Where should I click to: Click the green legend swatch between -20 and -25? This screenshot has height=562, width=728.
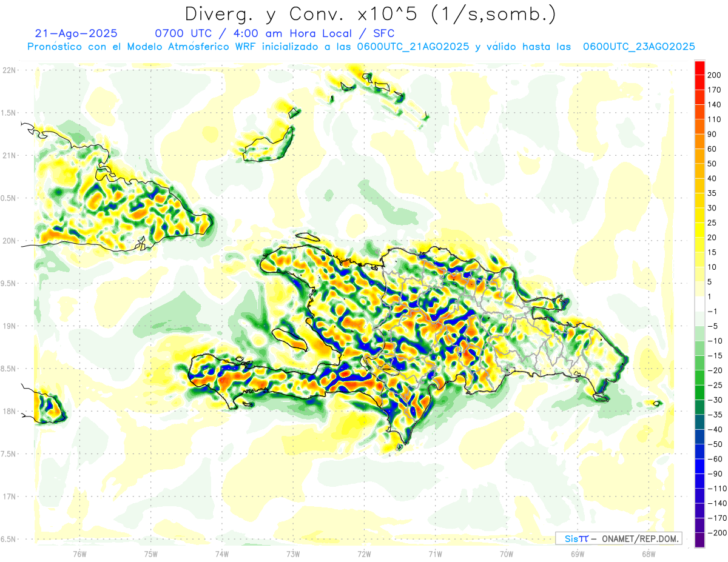click(699, 378)
